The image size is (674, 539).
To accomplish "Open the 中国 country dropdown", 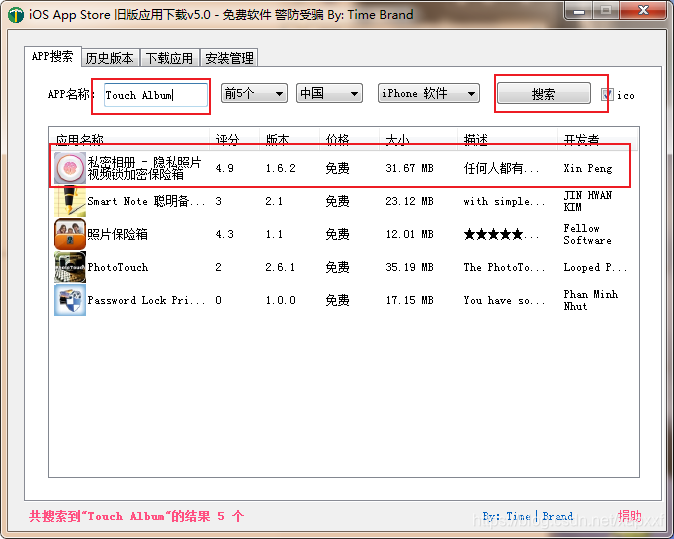I will pyautogui.click(x=329, y=93).
